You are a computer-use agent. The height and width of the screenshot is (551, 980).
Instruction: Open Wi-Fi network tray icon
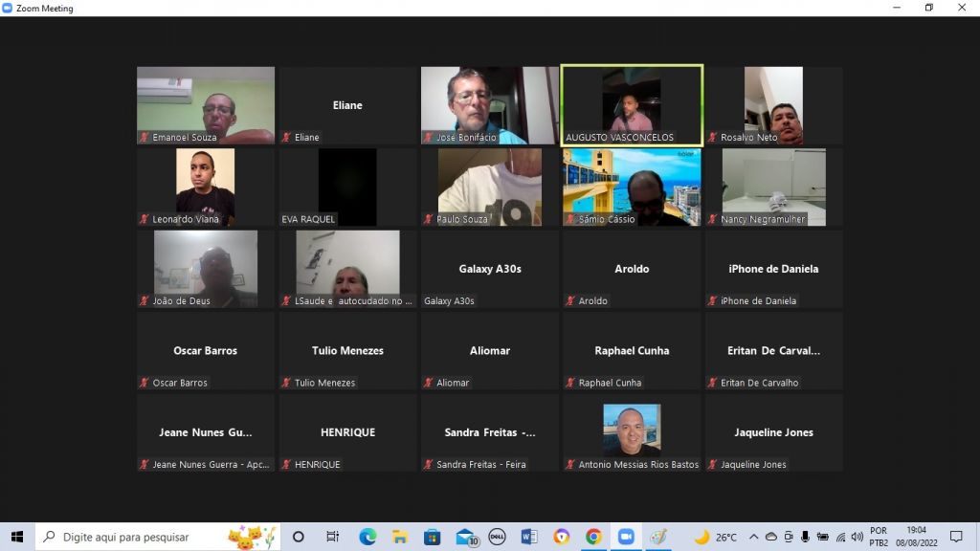pos(840,537)
